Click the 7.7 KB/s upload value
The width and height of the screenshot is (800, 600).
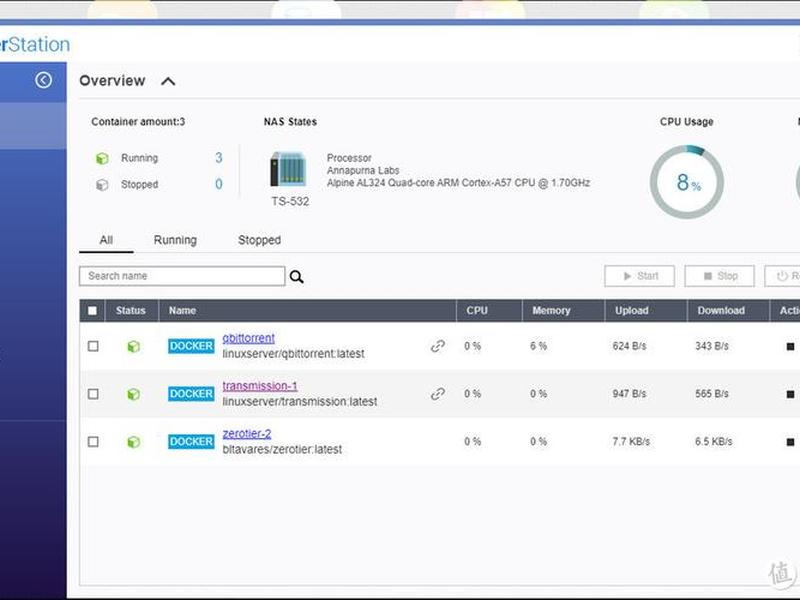[x=631, y=442]
